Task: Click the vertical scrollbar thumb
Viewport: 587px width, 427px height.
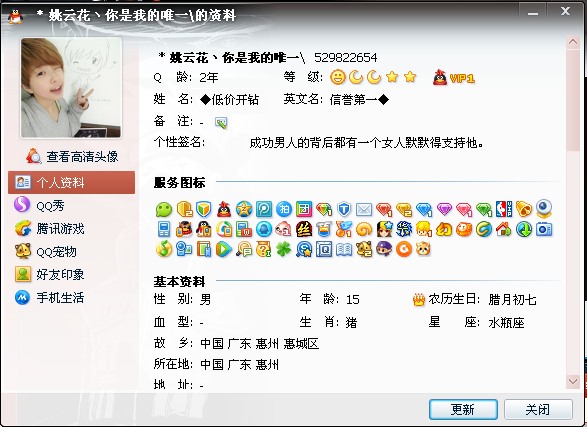Action: 573,100
